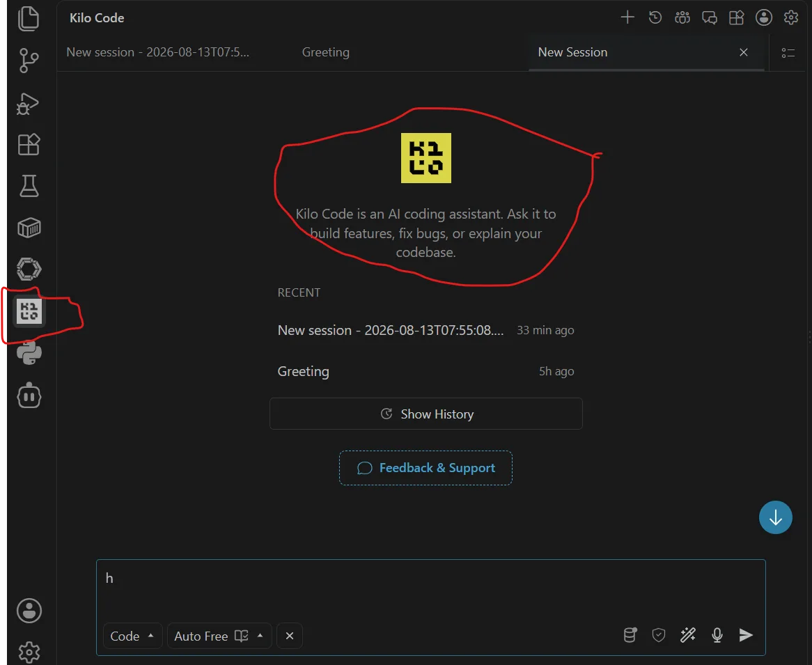The image size is (812, 665).
Task: Open the recent Greeting session row
Action: coord(425,371)
